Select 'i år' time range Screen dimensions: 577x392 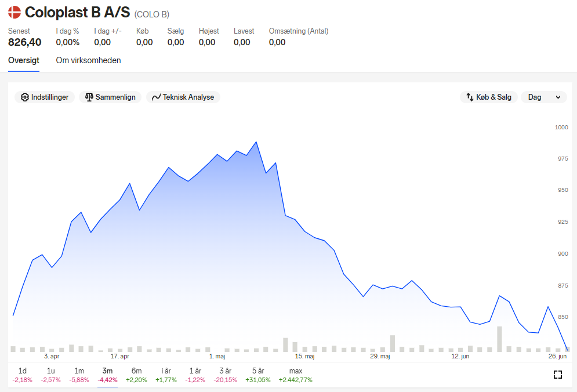coord(166,375)
